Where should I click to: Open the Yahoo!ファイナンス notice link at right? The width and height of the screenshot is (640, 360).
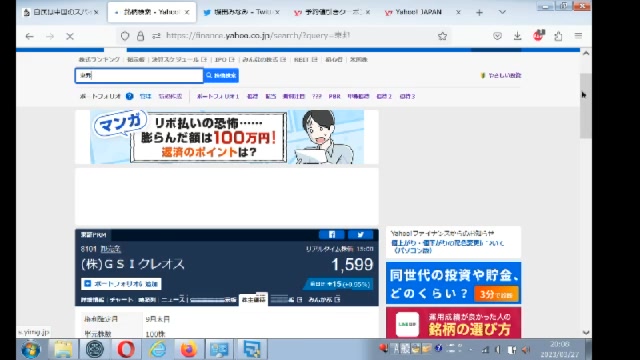tap(448, 247)
